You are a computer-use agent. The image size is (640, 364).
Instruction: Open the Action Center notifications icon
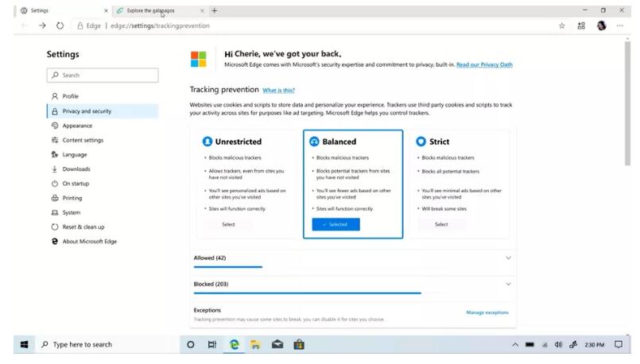619,345
